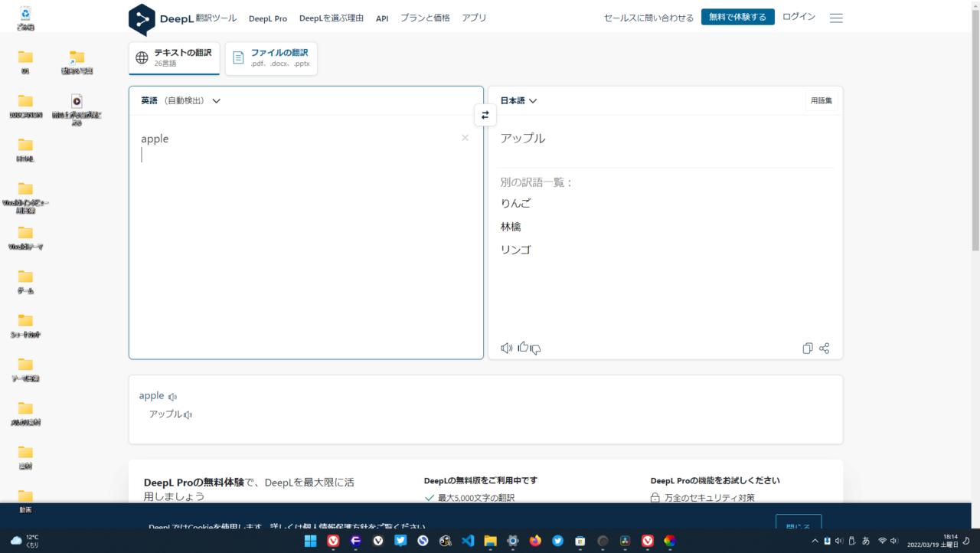The width and height of the screenshot is (980, 553).
Task: Click the DeepL logo in the header
Action: tap(161, 18)
